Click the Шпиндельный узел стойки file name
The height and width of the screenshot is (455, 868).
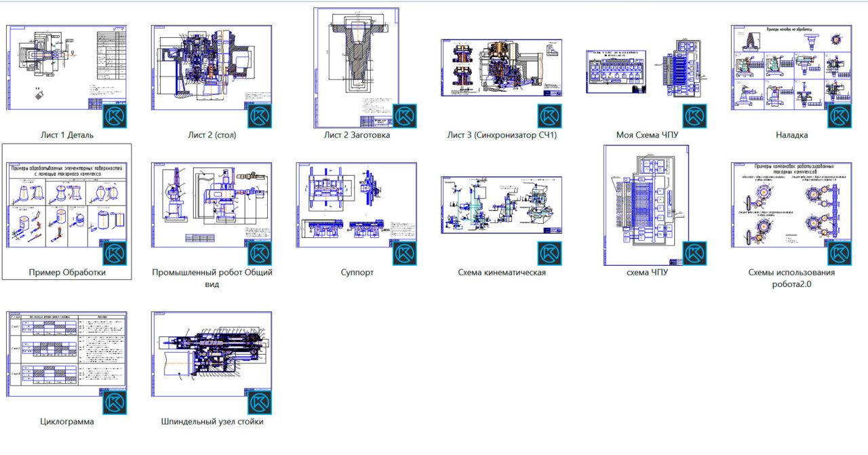(x=212, y=422)
